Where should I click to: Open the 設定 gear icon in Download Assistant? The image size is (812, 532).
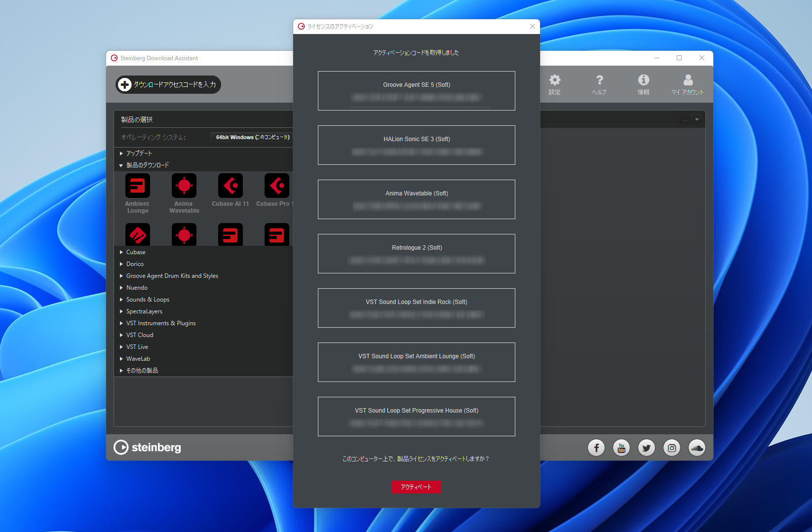pos(555,84)
